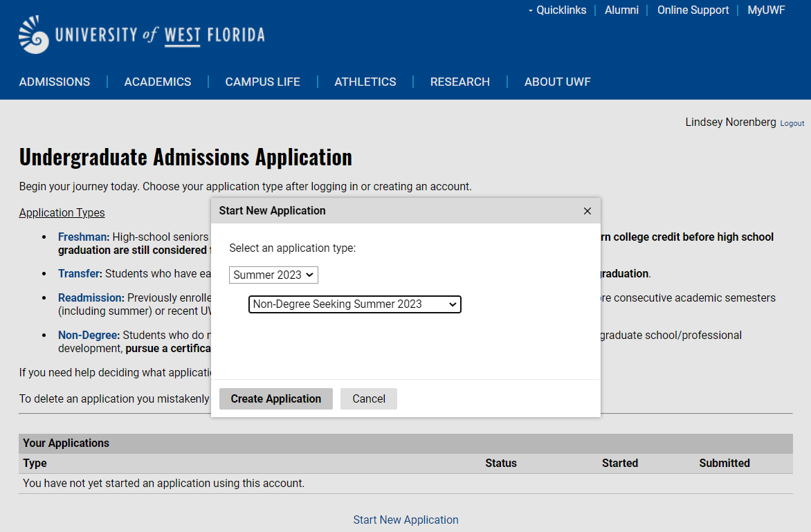Click the Submitted column header
811x532 pixels.
pyautogui.click(x=724, y=464)
